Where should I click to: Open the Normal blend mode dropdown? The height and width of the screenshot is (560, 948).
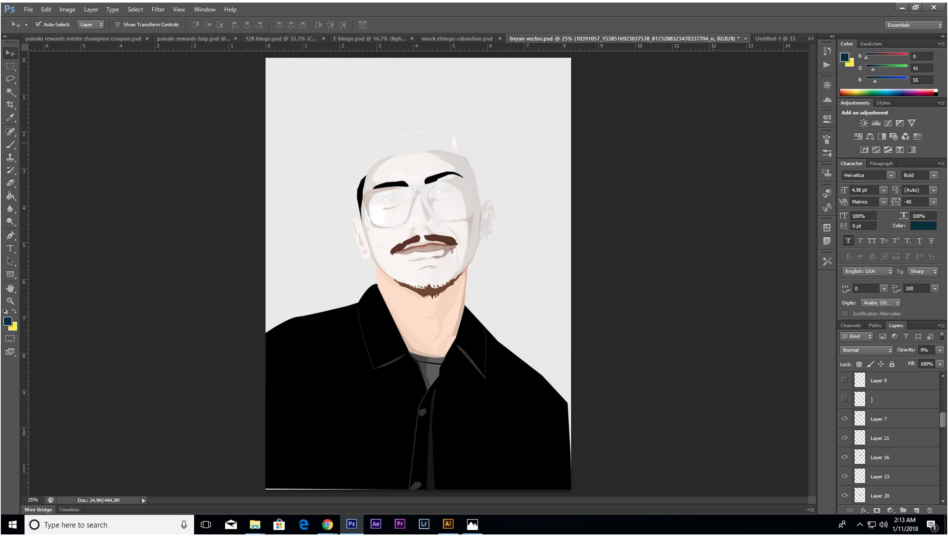866,350
